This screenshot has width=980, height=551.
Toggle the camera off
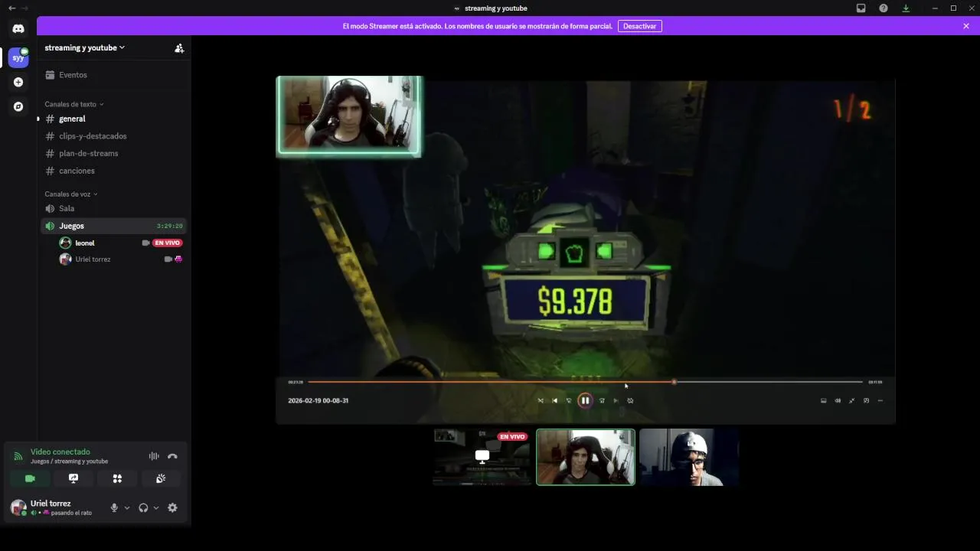30,478
